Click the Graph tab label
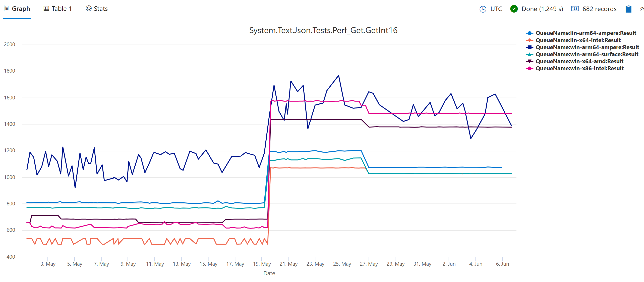The height and width of the screenshot is (282, 644). [x=21, y=8]
